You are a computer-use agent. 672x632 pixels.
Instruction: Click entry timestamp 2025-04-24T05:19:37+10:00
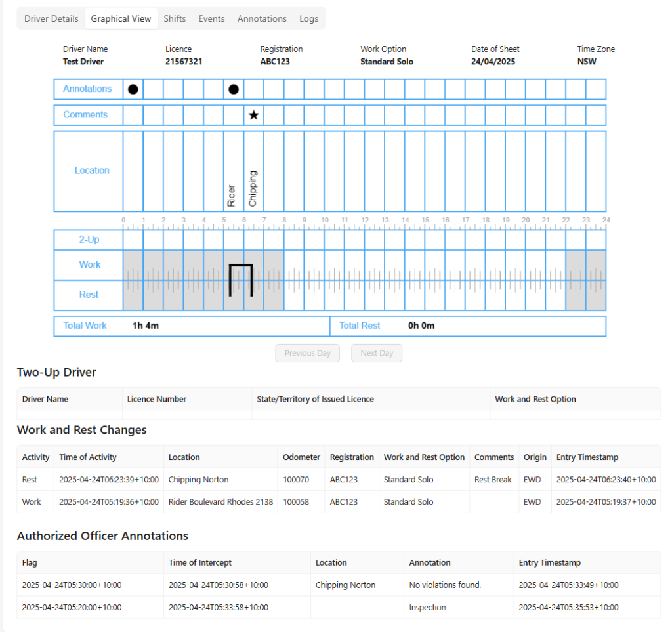[606, 502]
